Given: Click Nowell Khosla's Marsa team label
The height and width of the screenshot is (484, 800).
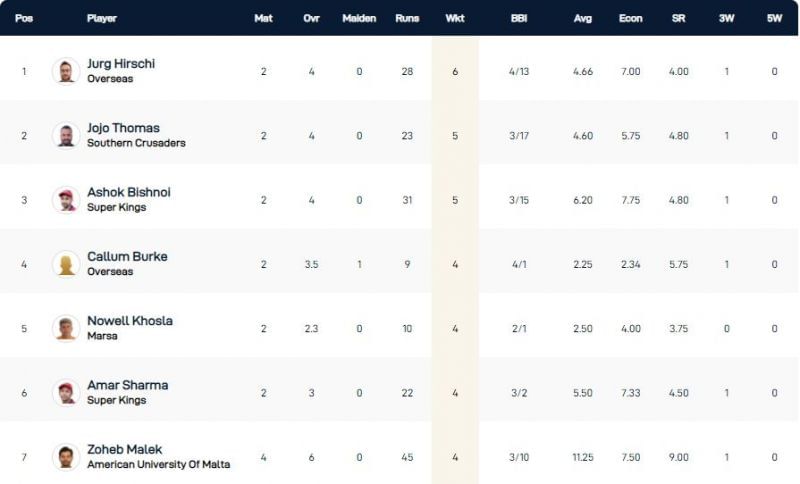Looking at the screenshot, I should 102,336.
